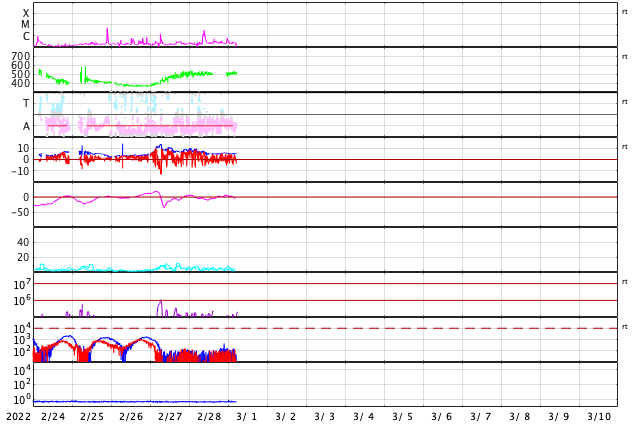Select the 3/ 1 date label on the time axis
The height and width of the screenshot is (424, 634).
[x=247, y=417]
